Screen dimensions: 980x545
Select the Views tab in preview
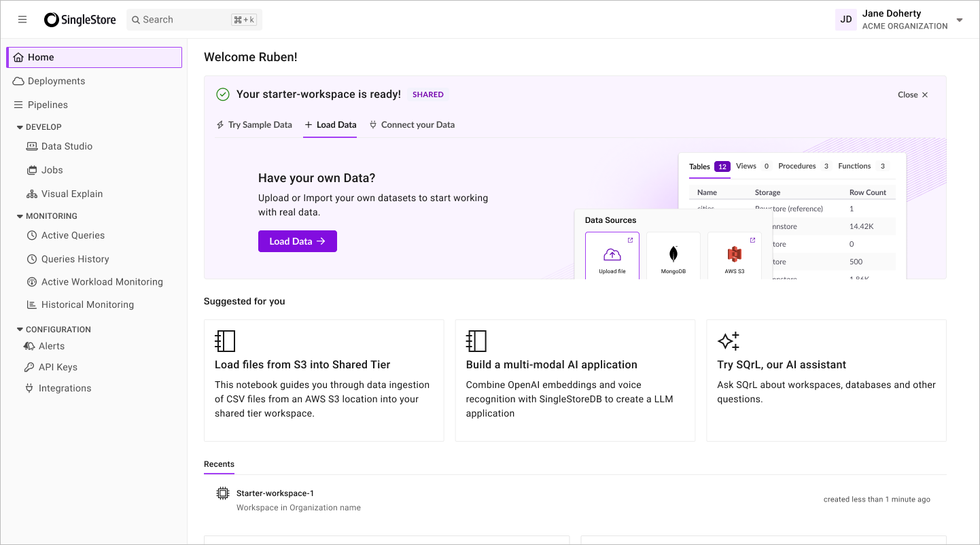tap(753, 166)
